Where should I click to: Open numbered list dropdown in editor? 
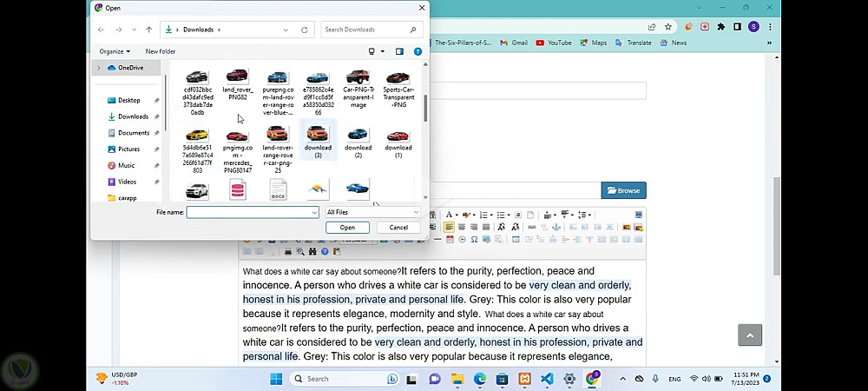click(x=491, y=215)
